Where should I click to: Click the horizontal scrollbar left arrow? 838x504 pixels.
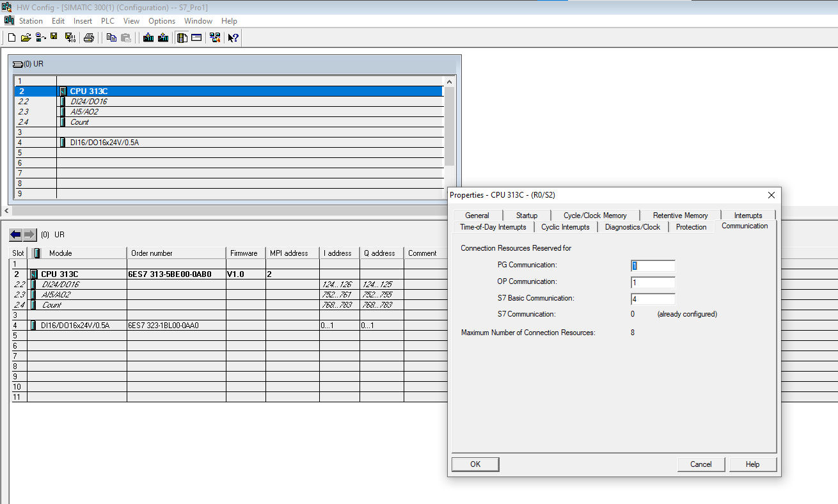click(x=6, y=210)
